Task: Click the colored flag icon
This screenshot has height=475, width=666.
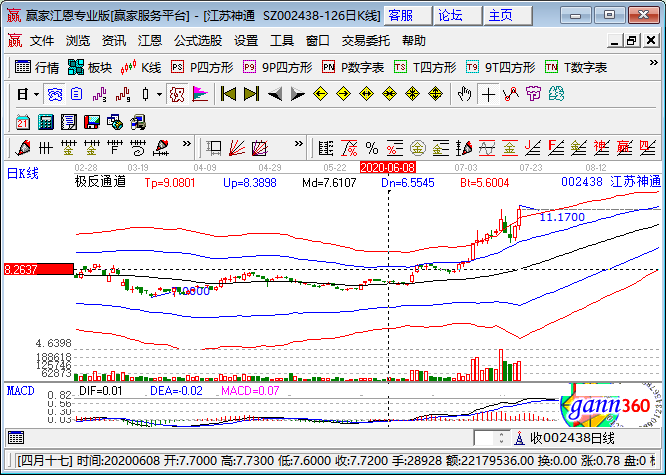Action: [x=200, y=94]
